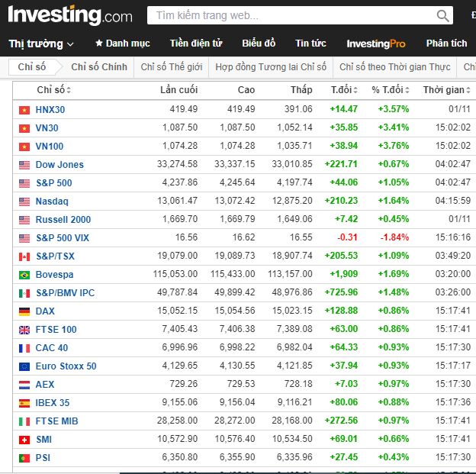Open the VN30 index link
Image resolution: width=476 pixels, height=474 pixels.
tap(47, 128)
